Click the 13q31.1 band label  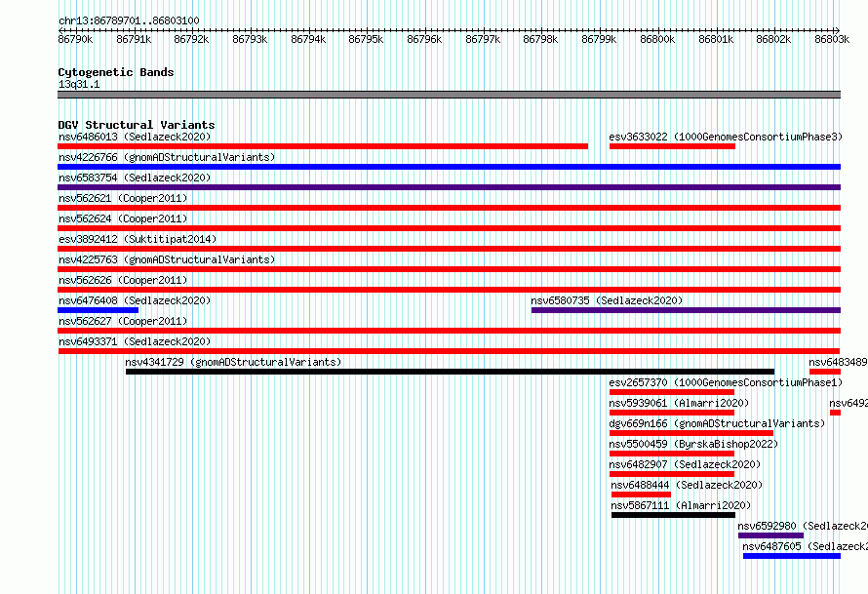[79, 84]
